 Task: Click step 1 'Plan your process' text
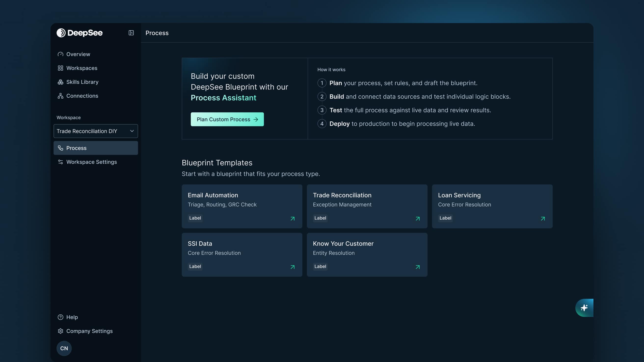[x=403, y=83]
